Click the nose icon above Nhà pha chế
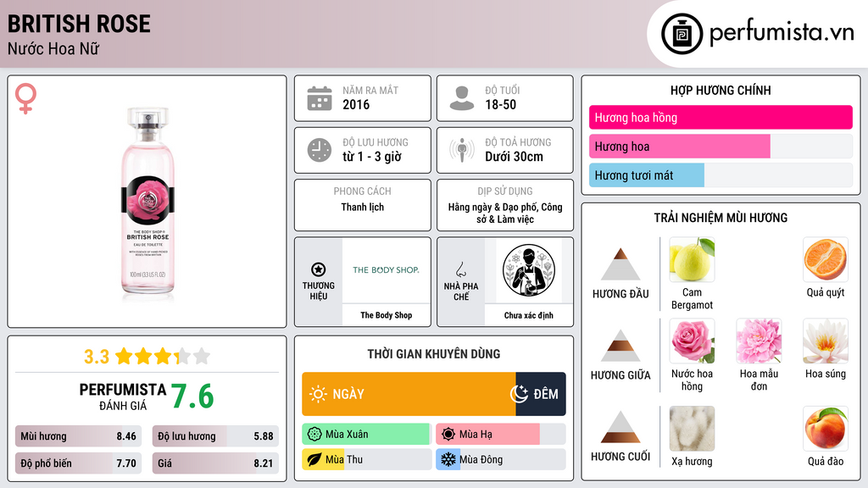The image size is (868, 488). 460,269
